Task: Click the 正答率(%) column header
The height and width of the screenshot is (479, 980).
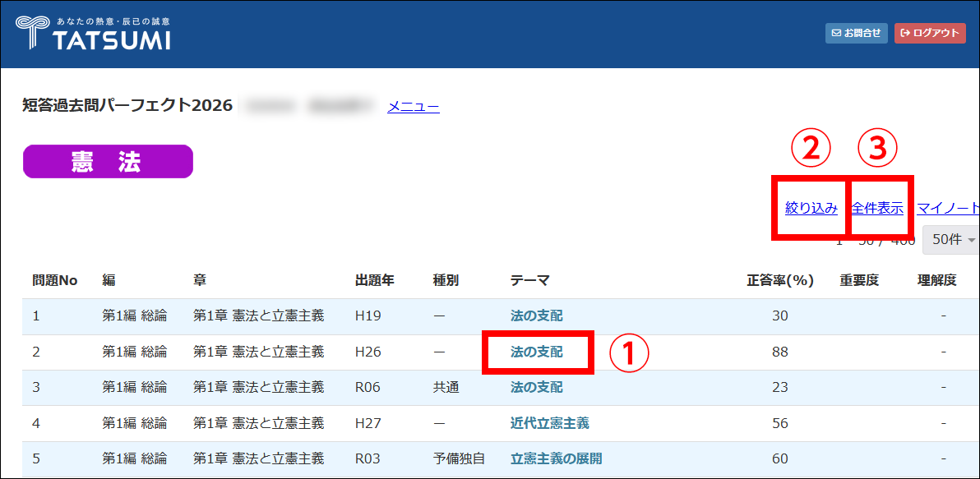Action: 779,280
